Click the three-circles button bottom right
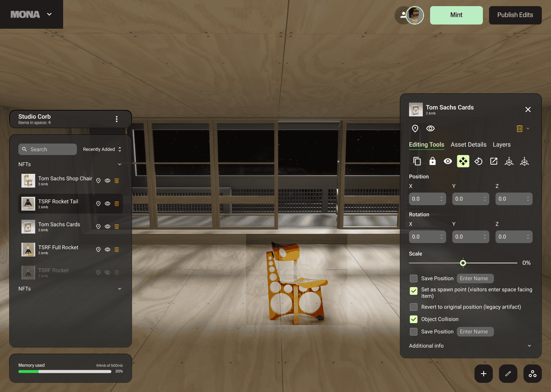 pos(533,374)
